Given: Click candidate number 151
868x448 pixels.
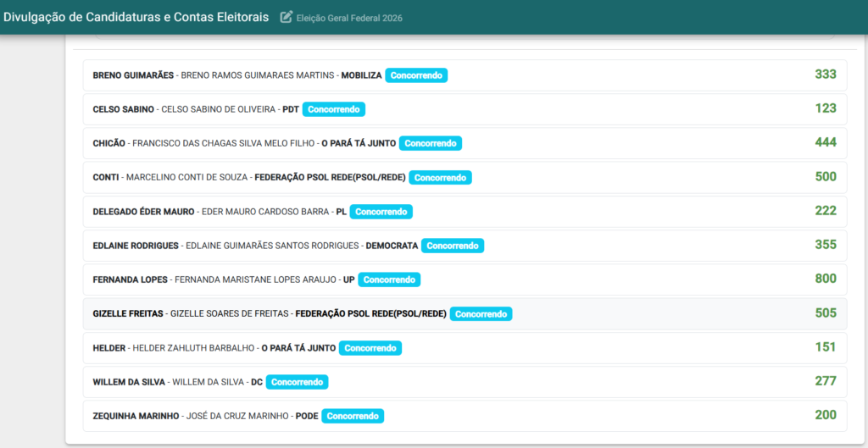Looking at the screenshot, I should click(x=826, y=347).
